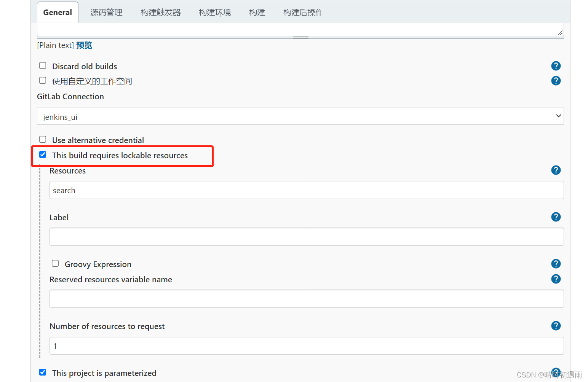Switch to the 构建后操作 tab
588x382 pixels.
click(303, 13)
